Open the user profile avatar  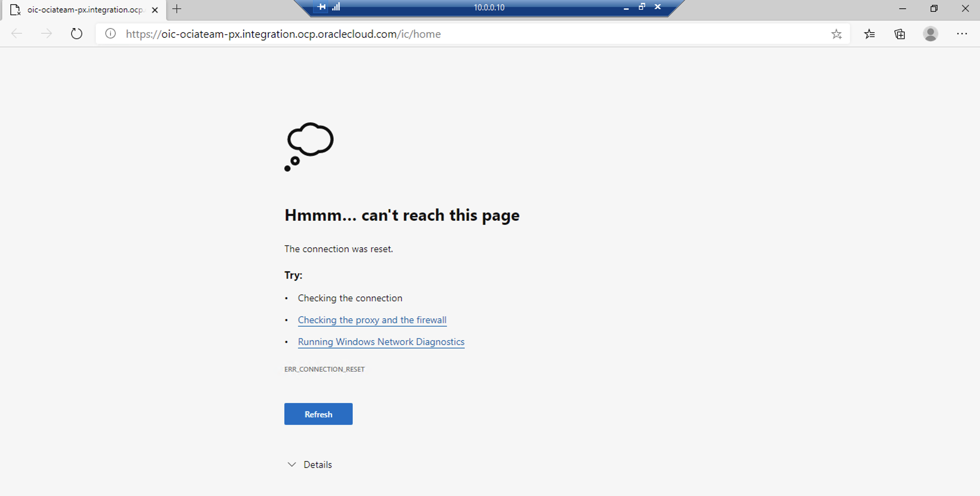930,34
